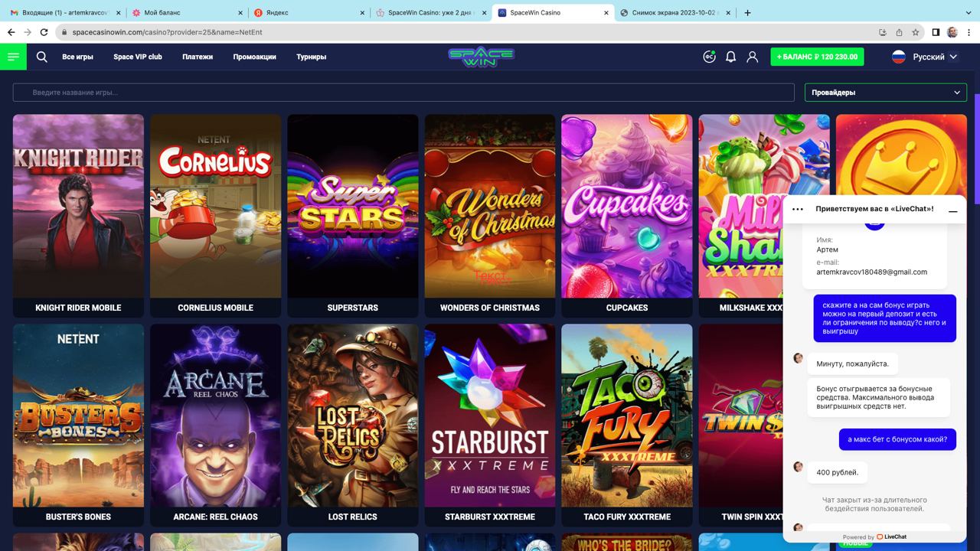
Task: Click the install app icon in address bar
Action: pos(882,32)
